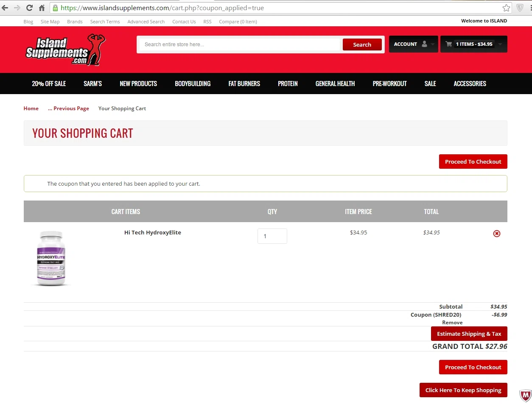
Task: Open the 20% OFF SALE menu
Action: [49, 84]
